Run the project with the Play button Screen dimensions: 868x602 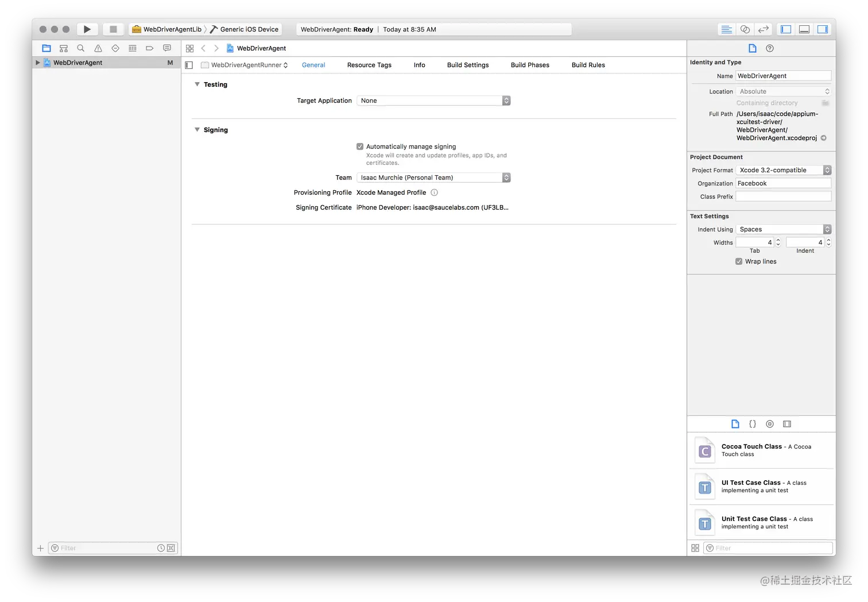click(87, 29)
